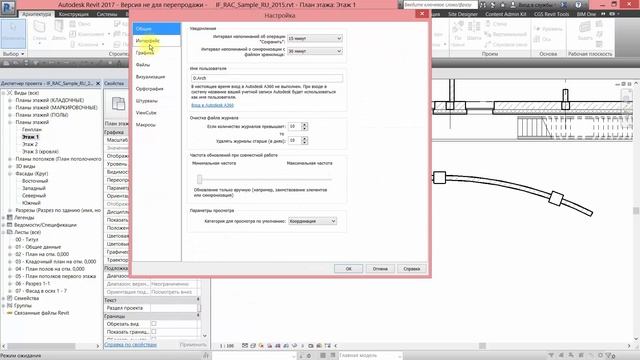640x360 pixels.
Task: Click the username field containing O.Arch
Action: [267, 78]
